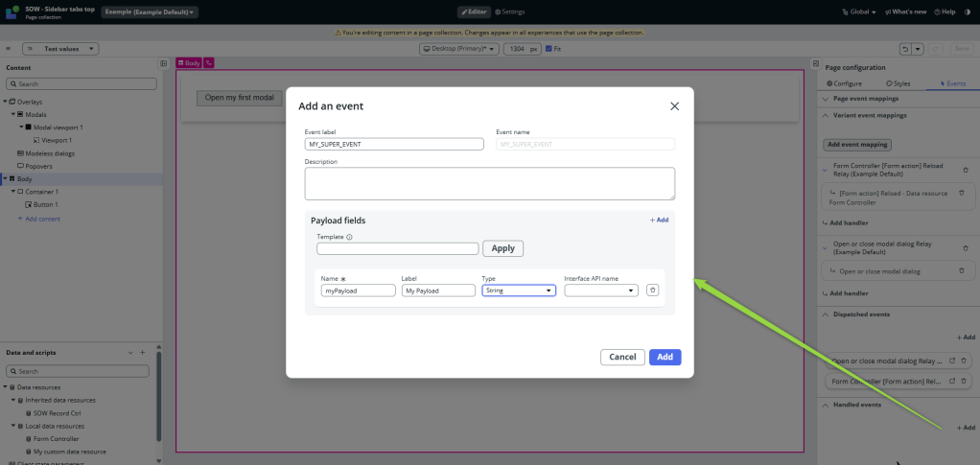
Task: Delete the myPayload payload field row
Action: pyautogui.click(x=652, y=290)
